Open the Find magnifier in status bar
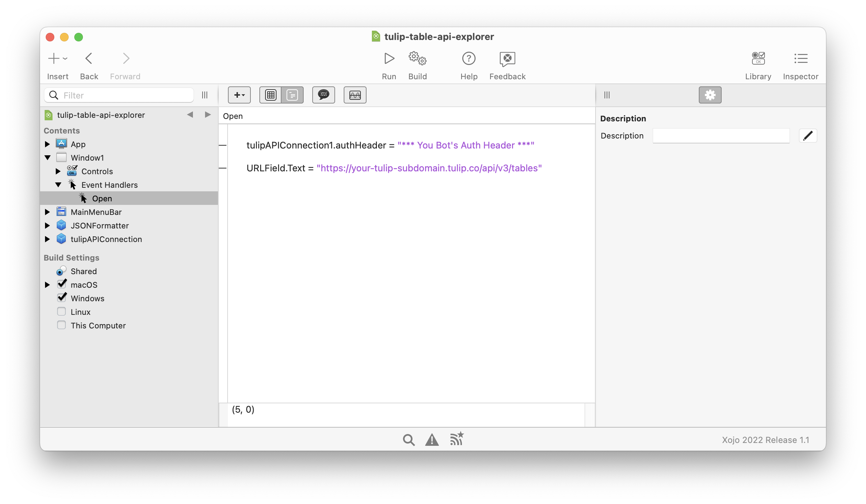The height and width of the screenshot is (504, 866). (409, 440)
